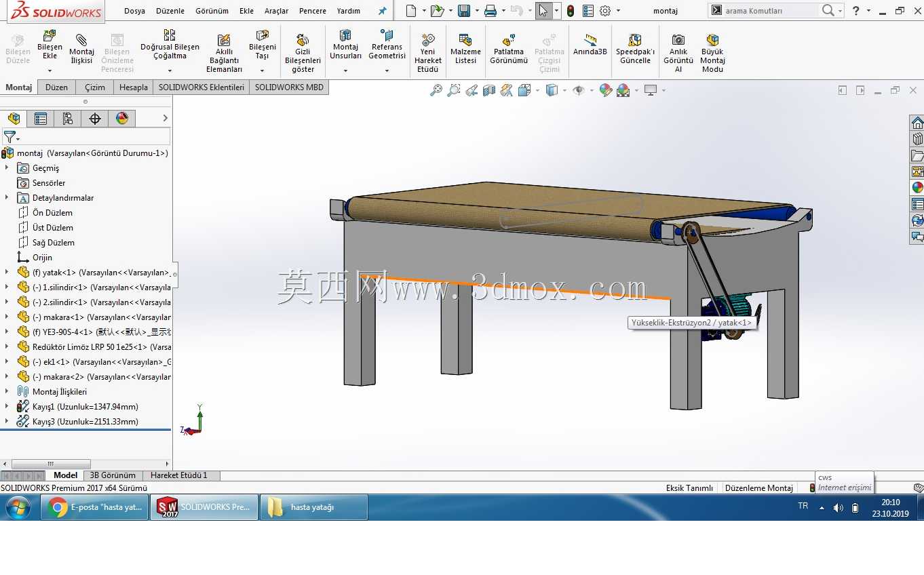The width and height of the screenshot is (924, 575).
Task: Click the feature tree horizontal scrollbar
Action: coord(50,464)
